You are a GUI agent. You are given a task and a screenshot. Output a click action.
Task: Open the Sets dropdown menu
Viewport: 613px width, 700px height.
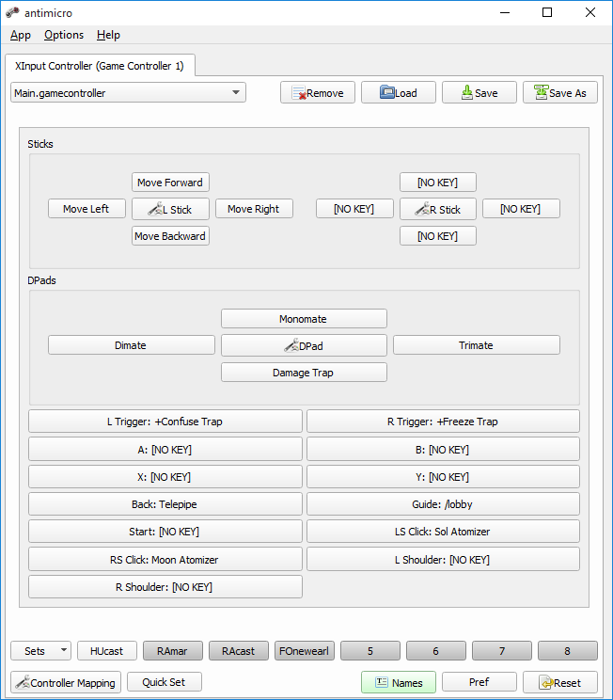(x=40, y=651)
